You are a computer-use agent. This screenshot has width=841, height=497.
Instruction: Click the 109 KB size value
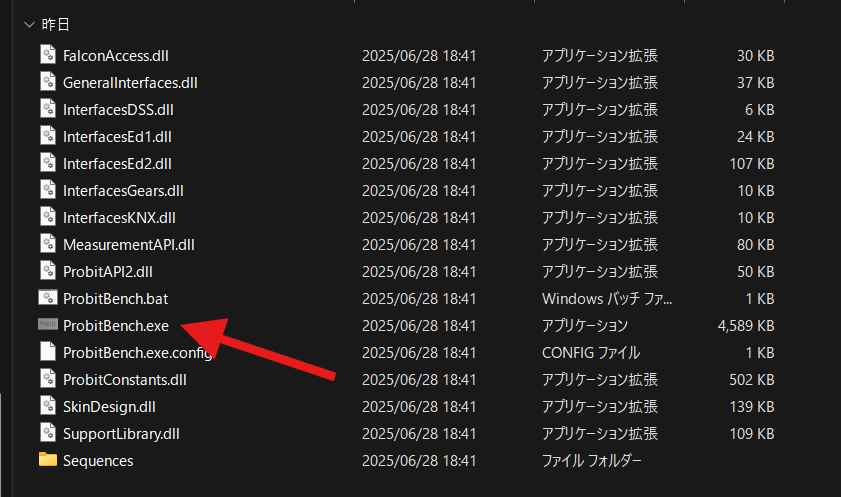click(x=752, y=434)
